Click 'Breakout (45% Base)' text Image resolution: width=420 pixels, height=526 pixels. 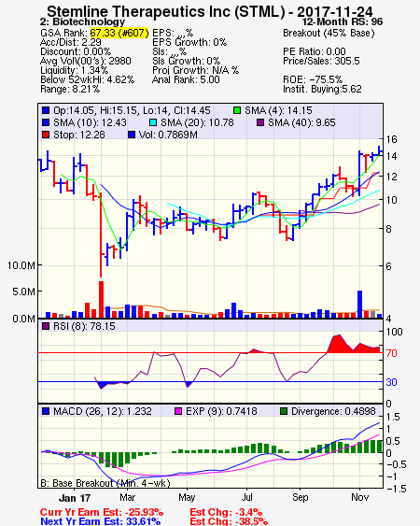(x=329, y=33)
